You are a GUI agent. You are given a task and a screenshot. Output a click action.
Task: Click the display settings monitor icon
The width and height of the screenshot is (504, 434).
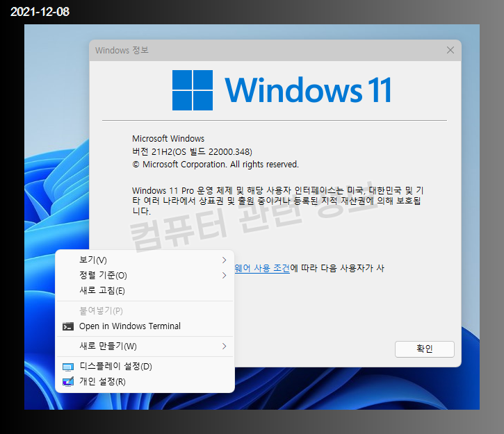pyautogui.click(x=68, y=367)
